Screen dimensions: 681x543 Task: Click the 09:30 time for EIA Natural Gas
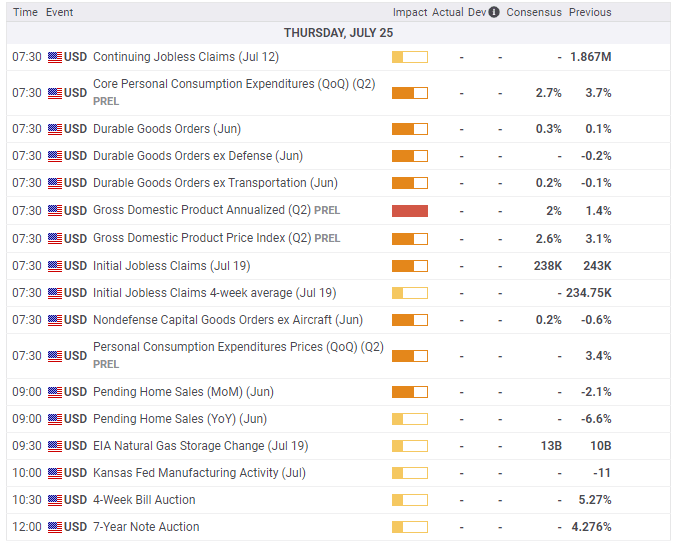tap(27, 446)
